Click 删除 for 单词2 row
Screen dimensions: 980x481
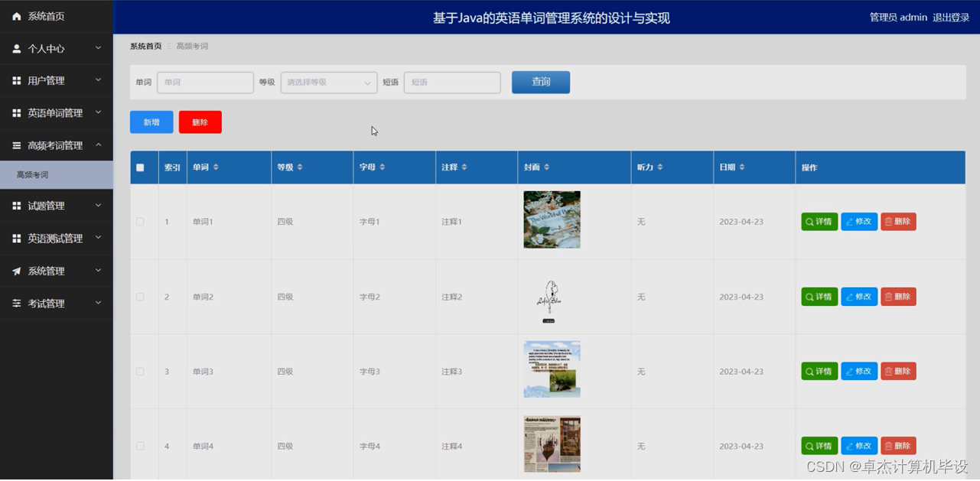click(898, 297)
